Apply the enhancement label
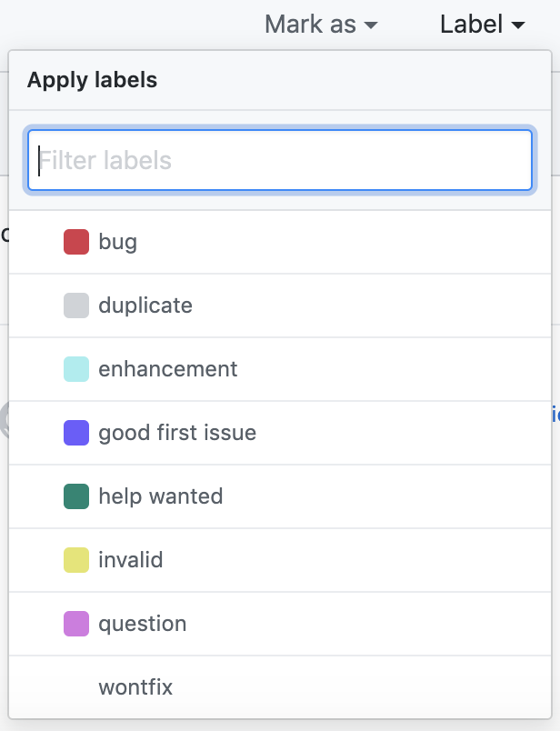Screen dimensions: 560x731 [x=168, y=369]
